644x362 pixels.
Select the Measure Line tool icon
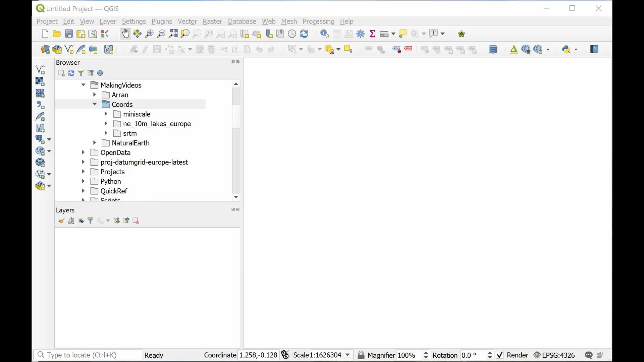[384, 33]
